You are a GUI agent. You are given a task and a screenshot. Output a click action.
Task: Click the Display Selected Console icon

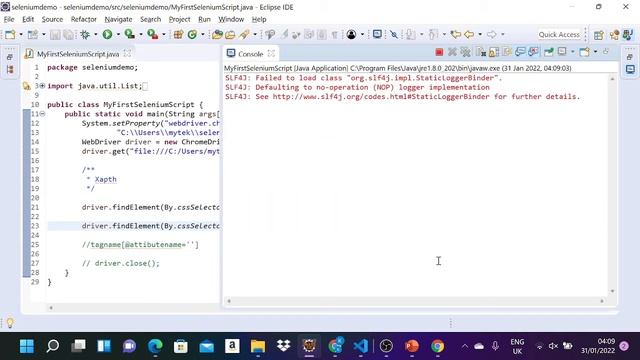[562, 51]
